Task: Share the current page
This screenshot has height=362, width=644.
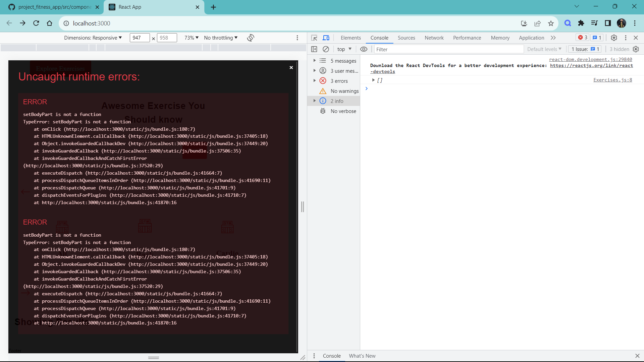Action: pyautogui.click(x=537, y=23)
